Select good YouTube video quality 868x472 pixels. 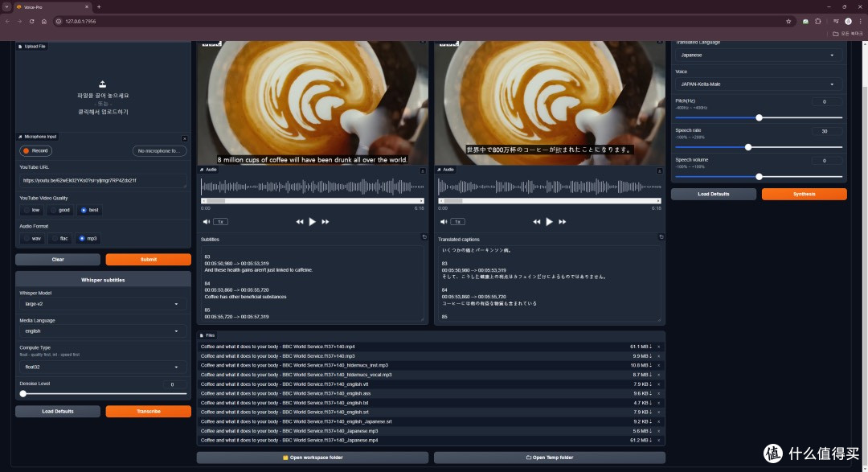pos(59,210)
